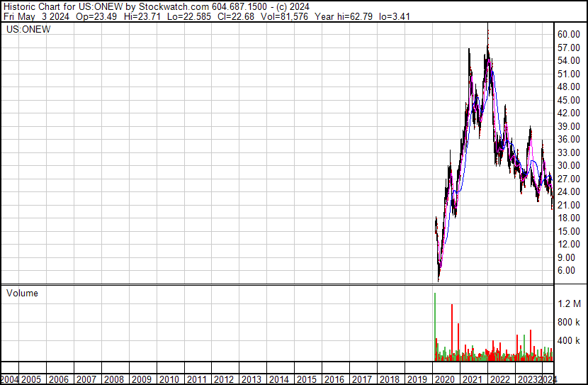
Task: Click the 2008 year marker
Action: pos(114,379)
